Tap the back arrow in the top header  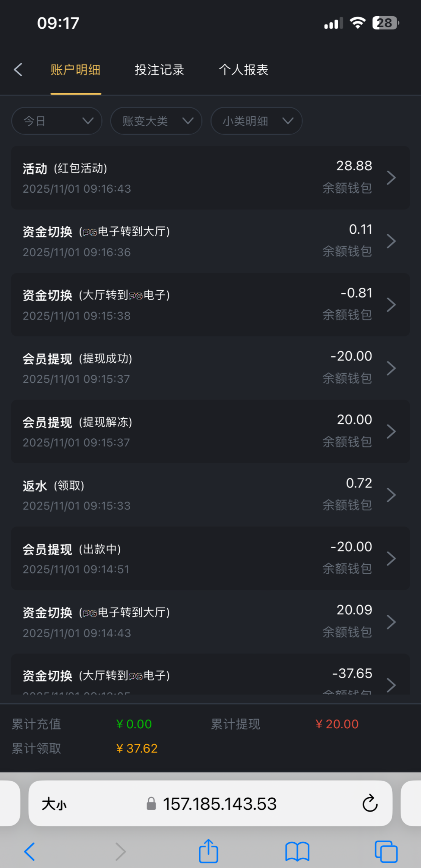(18, 70)
